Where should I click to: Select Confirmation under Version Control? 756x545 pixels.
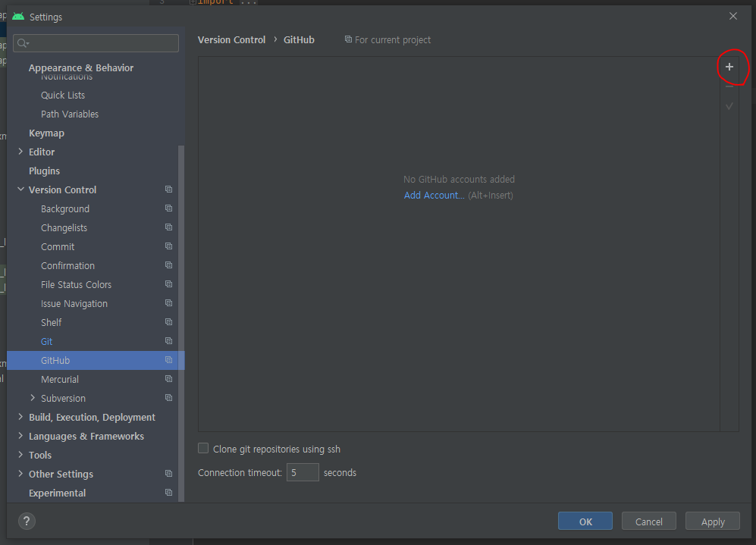(67, 266)
